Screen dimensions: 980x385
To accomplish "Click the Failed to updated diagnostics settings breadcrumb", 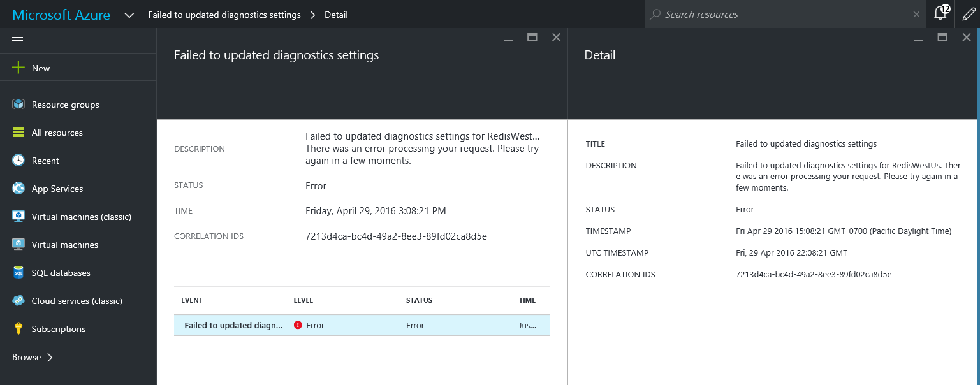I will coord(224,15).
